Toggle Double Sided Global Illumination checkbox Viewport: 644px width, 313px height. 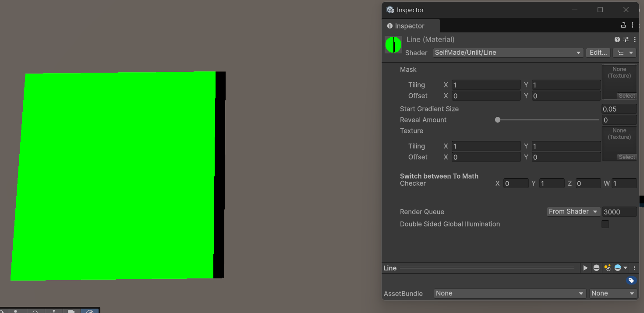(605, 224)
